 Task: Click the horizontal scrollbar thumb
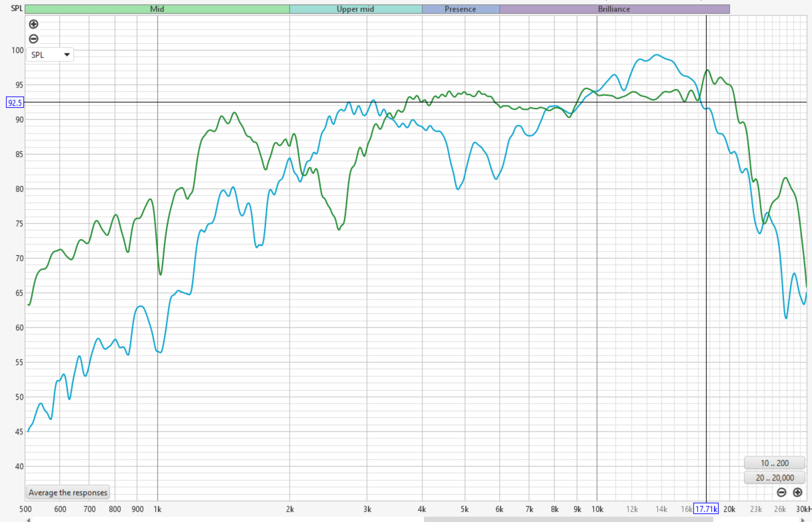568,519
